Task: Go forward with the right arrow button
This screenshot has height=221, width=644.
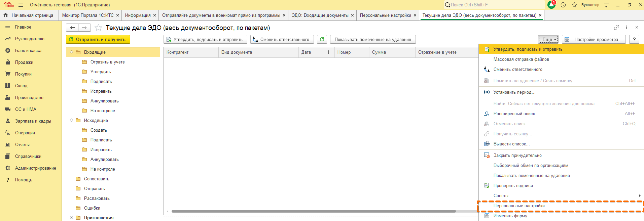Action: click(x=84, y=28)
